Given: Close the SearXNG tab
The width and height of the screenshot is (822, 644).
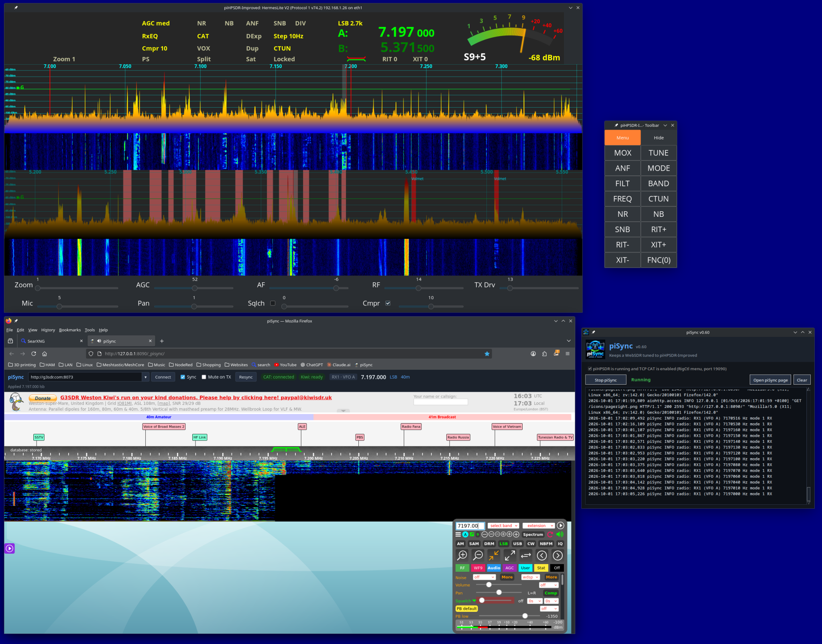Looking at the screenshot, I should pos(81,341).
